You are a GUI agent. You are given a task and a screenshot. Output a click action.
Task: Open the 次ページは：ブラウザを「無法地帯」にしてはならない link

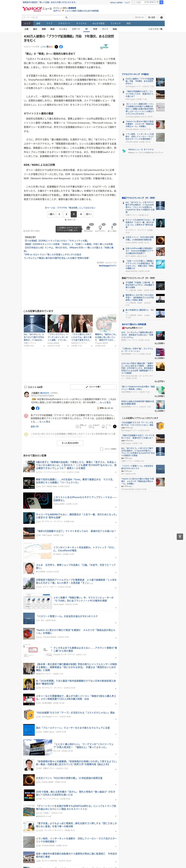pyautogui.click(x=70, y=208)
